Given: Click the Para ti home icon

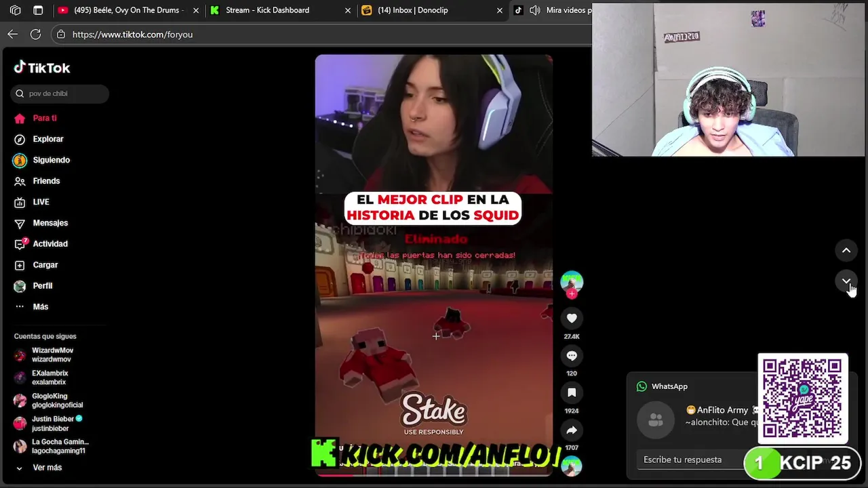Looking at the screenshot, I should 20,118.
